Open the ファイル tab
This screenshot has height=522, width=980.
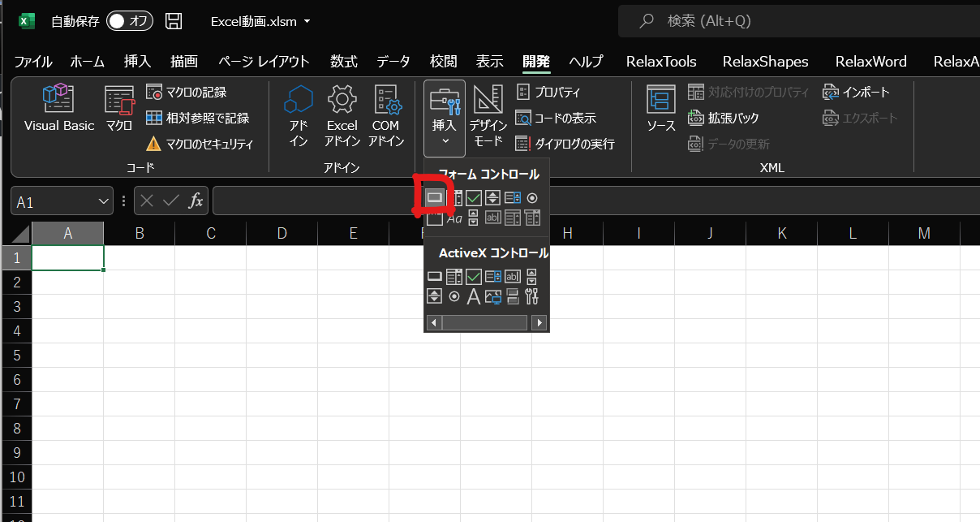click(x=33, y=62)
